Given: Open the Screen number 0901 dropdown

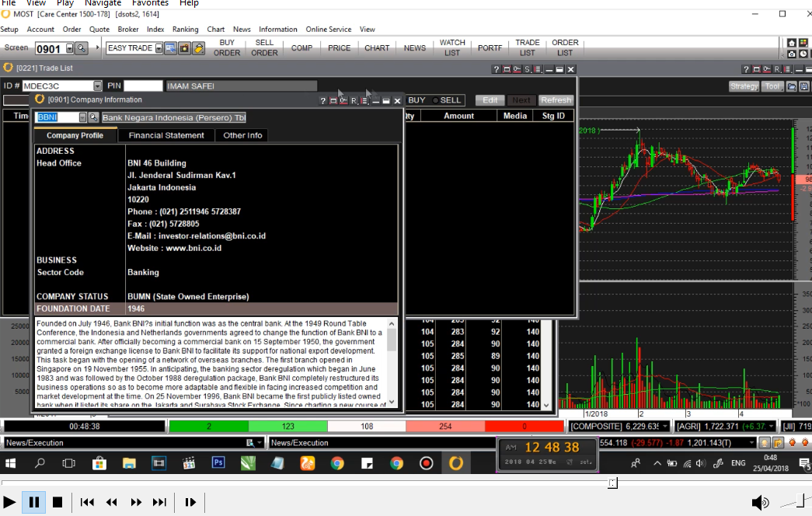Looking at the screenshot, I should 70,48.
